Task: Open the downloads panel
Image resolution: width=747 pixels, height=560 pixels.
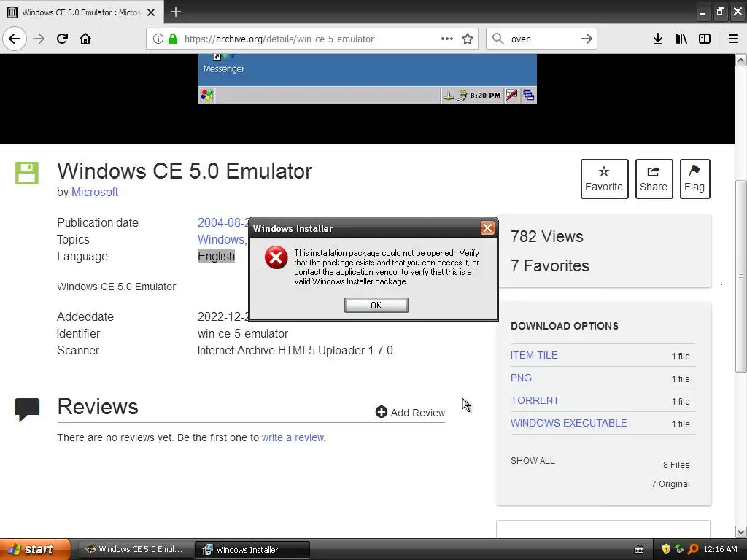Action: pos(658,39)
